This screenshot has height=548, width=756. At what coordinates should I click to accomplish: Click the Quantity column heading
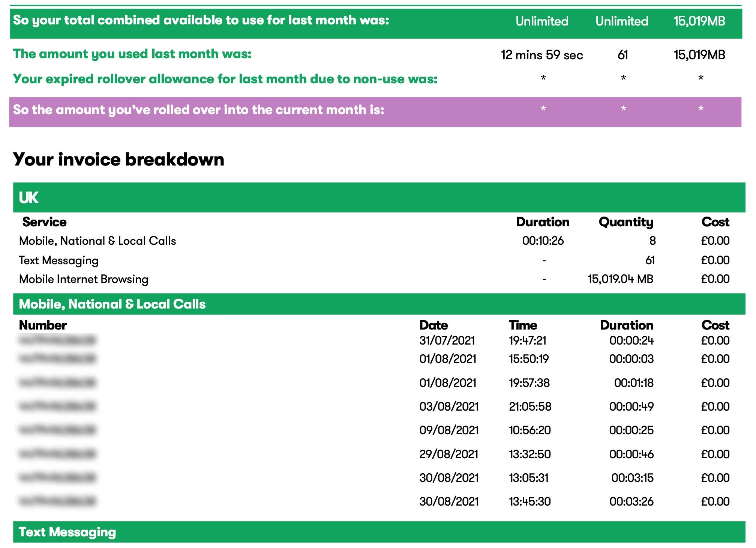pyautogui.click(x=625, y=222)
